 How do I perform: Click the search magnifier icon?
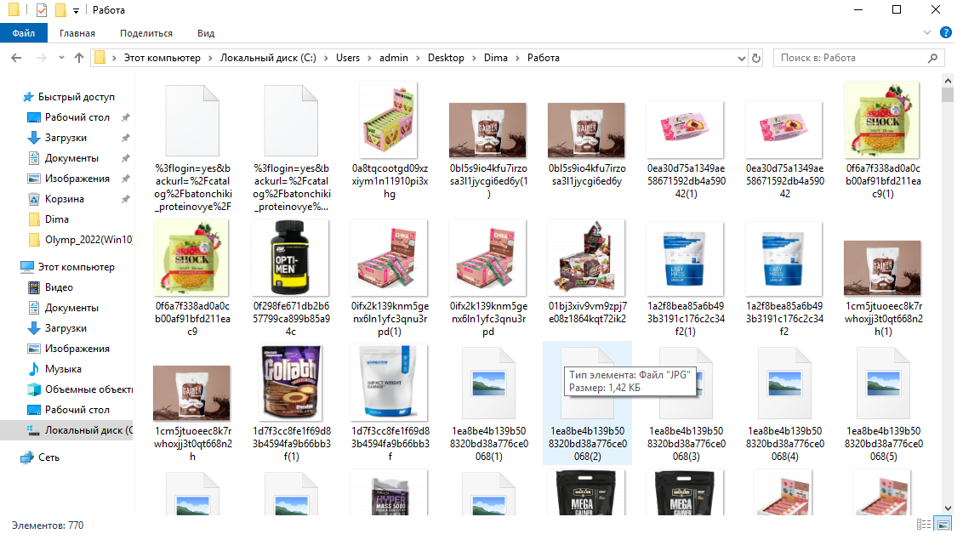click(932, 58)
